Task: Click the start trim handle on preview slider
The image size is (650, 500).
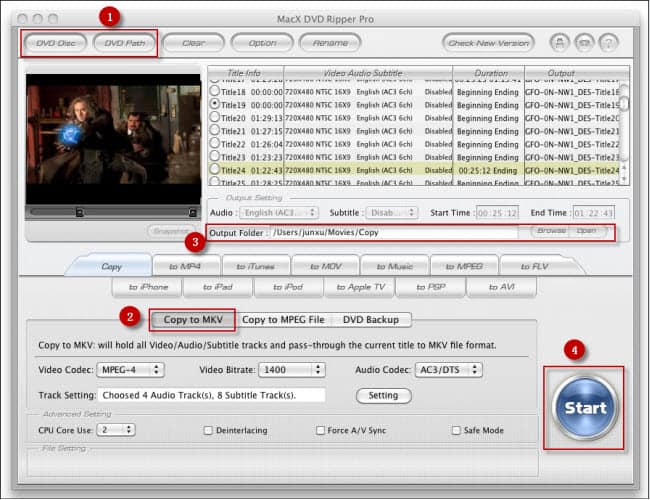Action: [80, 212]
